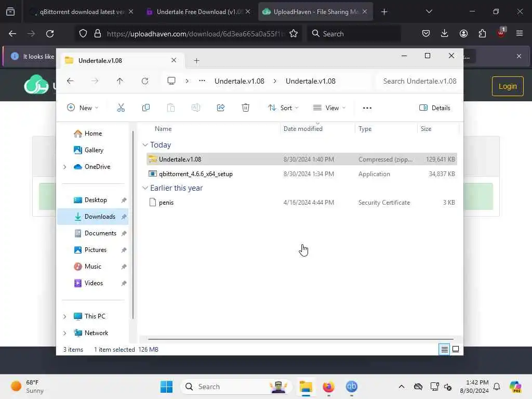
Task: Click the Firefox Search field
Action: tap(354, 34)
